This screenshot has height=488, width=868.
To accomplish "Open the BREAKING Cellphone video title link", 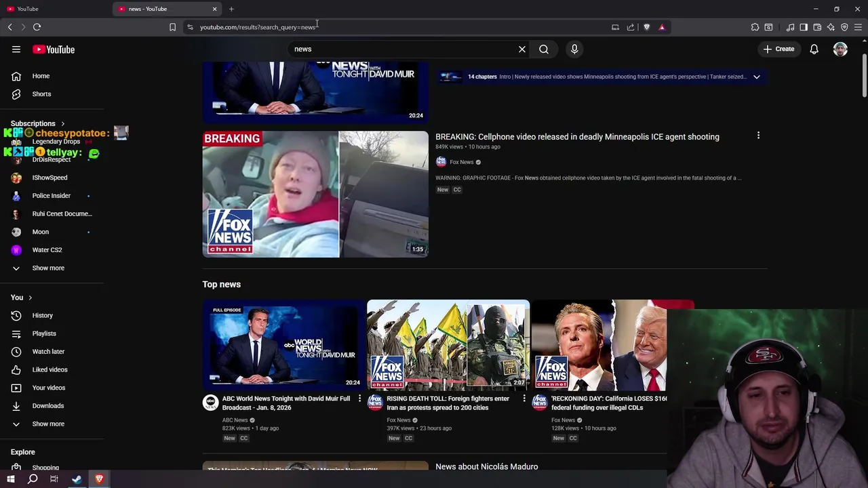I will pyautogui.click(x=577, y=137).
